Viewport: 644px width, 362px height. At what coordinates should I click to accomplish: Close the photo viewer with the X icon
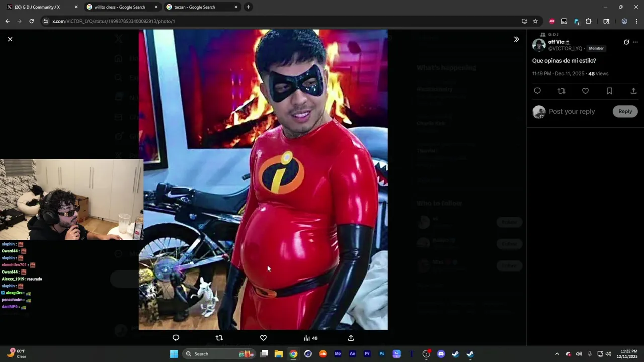(x=10, y=39)
